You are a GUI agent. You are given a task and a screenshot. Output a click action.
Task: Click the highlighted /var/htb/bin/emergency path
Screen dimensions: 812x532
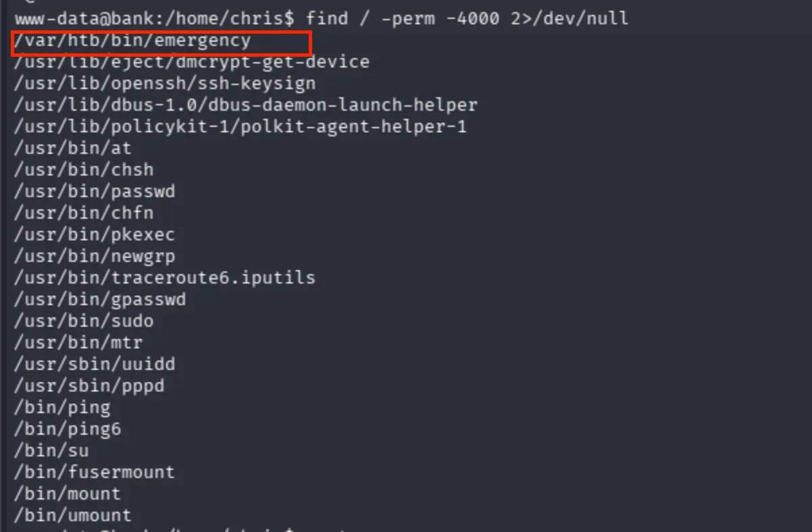coord(133,41)
